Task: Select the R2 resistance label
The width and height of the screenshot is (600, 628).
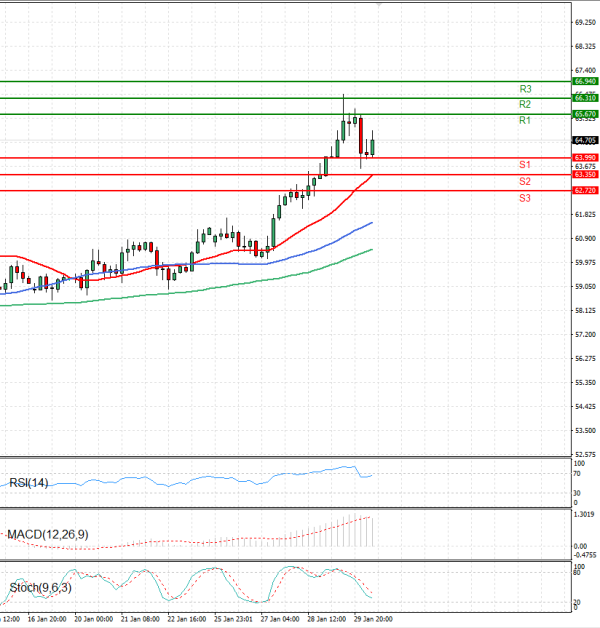Action: 524,105
